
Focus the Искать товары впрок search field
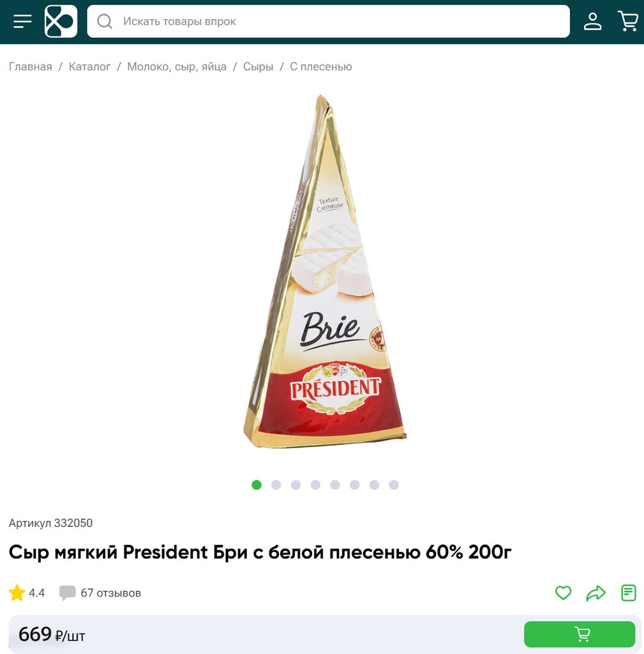[329, 21]
